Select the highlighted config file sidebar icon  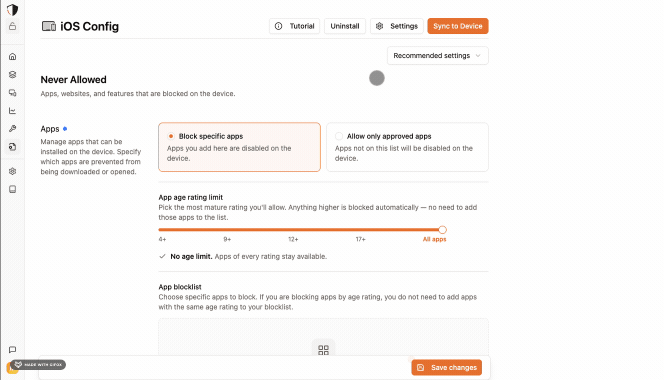click(12, 147)
